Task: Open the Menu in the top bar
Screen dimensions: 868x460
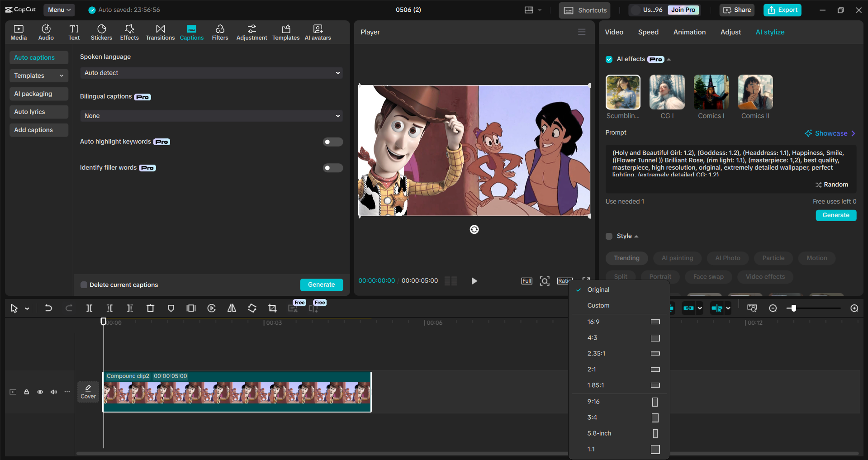Action: click(59, 9)
